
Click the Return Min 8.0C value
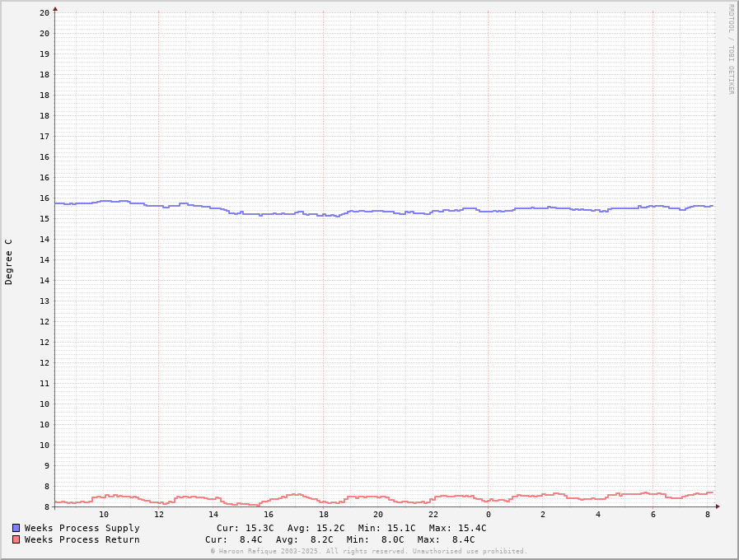[x=376, y=539]
